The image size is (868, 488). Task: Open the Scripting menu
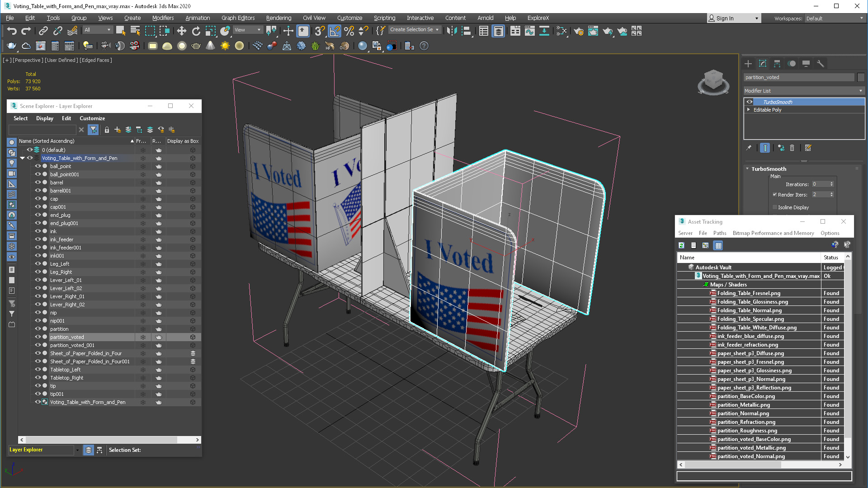pyautogui.click(x=384, y=18)
